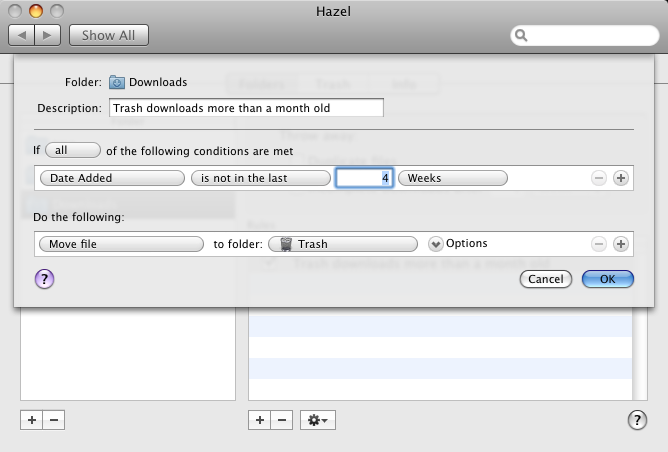Add a folder with the plus below folder list
Viewport: 668px width, 452px height.
click(x=32, y=420)
